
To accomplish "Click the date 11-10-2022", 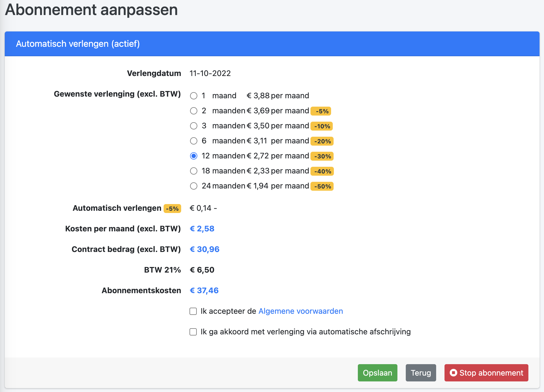I will (x=210, y=73).
